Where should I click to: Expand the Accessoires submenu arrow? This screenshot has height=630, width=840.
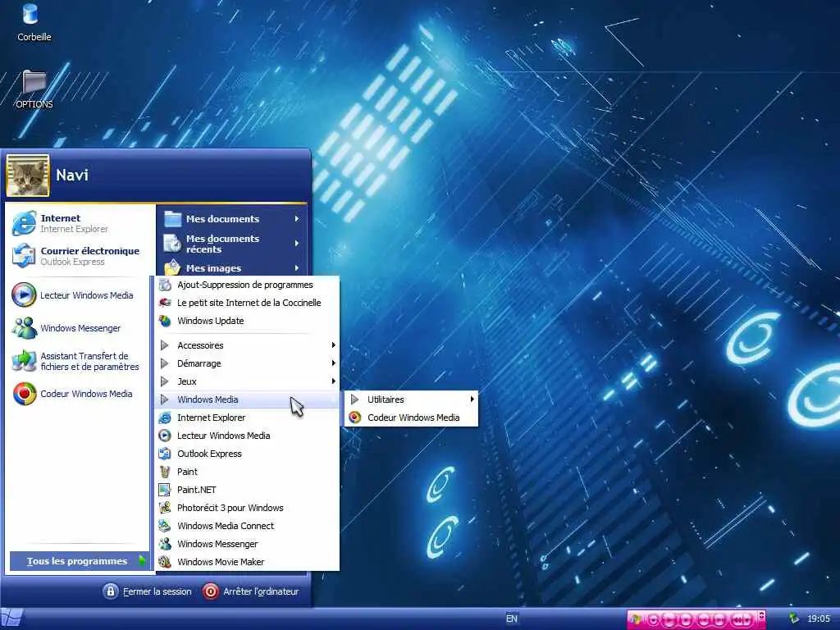click(333, 345)
